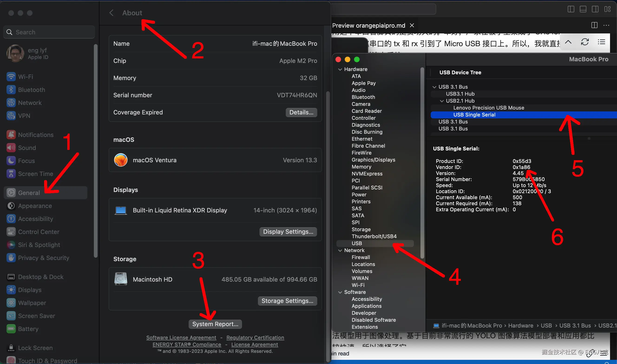Viewport: 617px width, 364px height.
Task: Toggle the secondary sidebar layout icon
Action: pyautogui.click(x=595, y=9)
